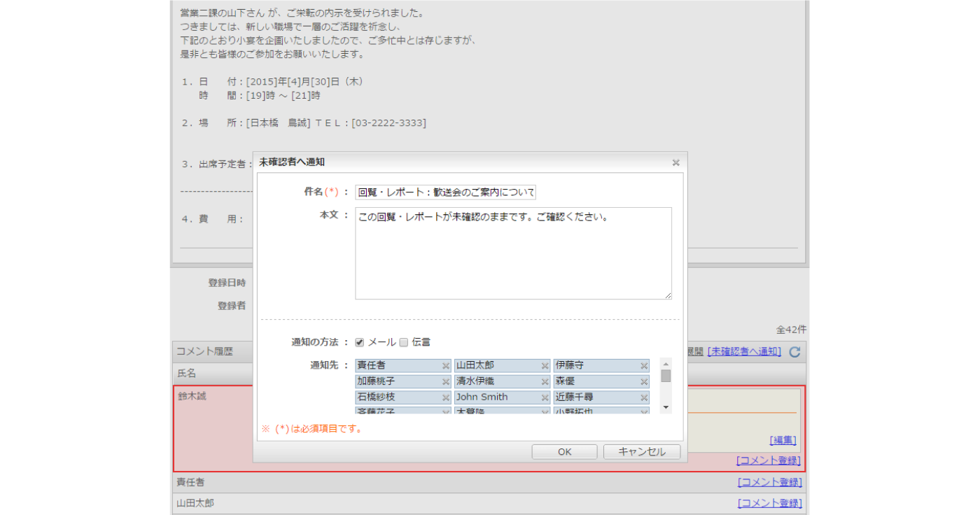Screen dimensions: 980x515
Task: Refresh the comment history with the reload icon
Action: coord(794,352)
